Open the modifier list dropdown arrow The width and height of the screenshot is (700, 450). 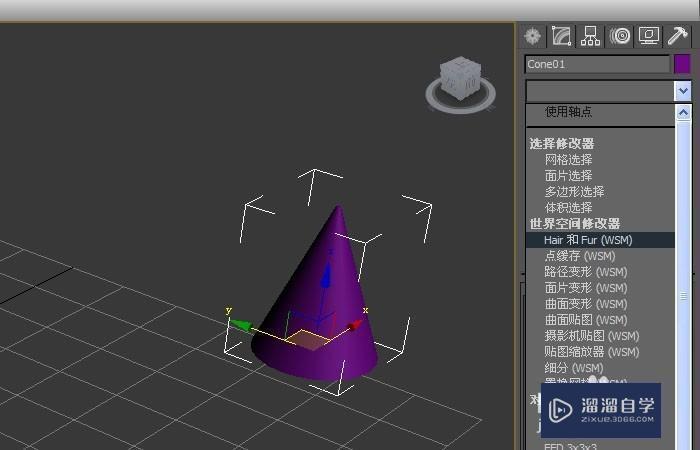[x=683, y=91]
